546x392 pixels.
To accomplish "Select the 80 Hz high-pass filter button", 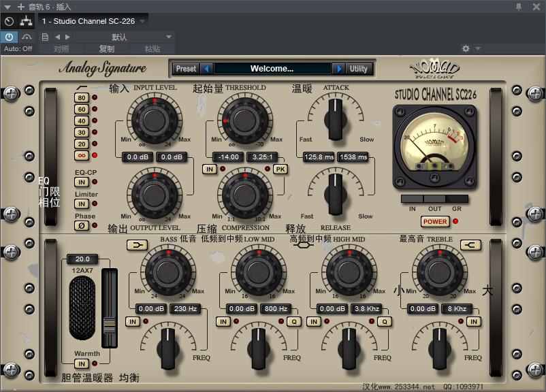I will [82, 98].
